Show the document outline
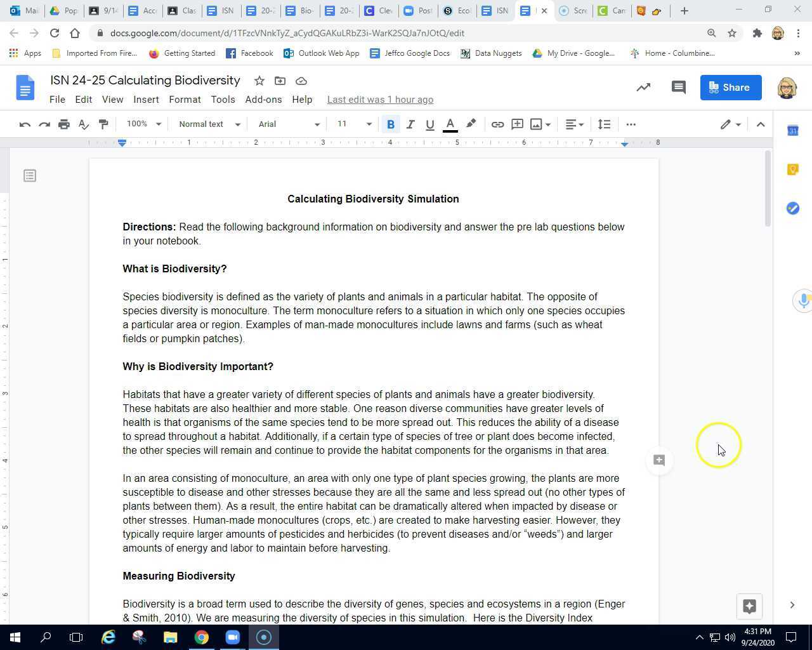This screenshot has width=812, height=650. (30, 175)
